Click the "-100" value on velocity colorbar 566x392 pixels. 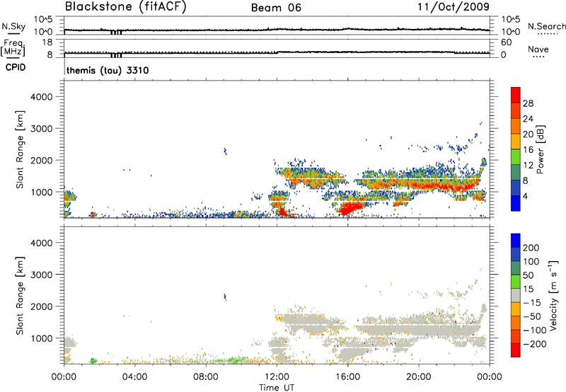tap(535, 330)
